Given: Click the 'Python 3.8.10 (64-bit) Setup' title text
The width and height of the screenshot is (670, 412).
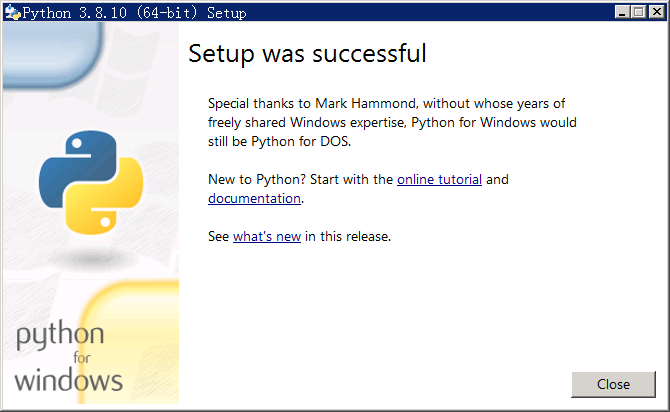Looking at the screenshot, I should tap(134, 13).
